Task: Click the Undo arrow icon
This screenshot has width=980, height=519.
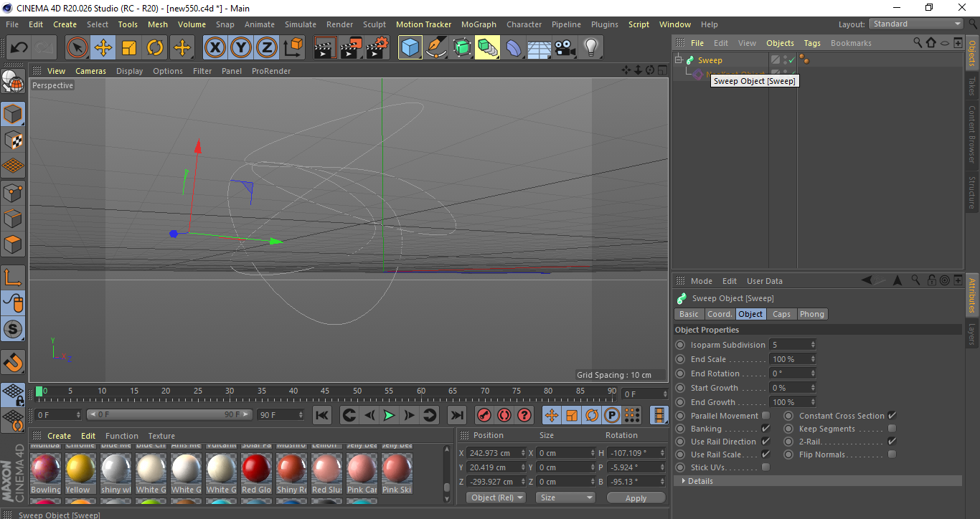Action: 19,48
